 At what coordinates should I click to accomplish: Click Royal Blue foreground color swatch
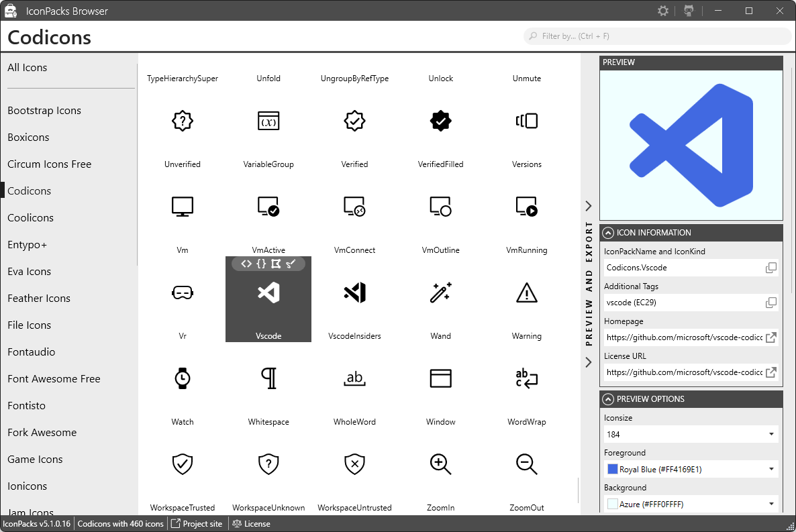pos(613,469)
